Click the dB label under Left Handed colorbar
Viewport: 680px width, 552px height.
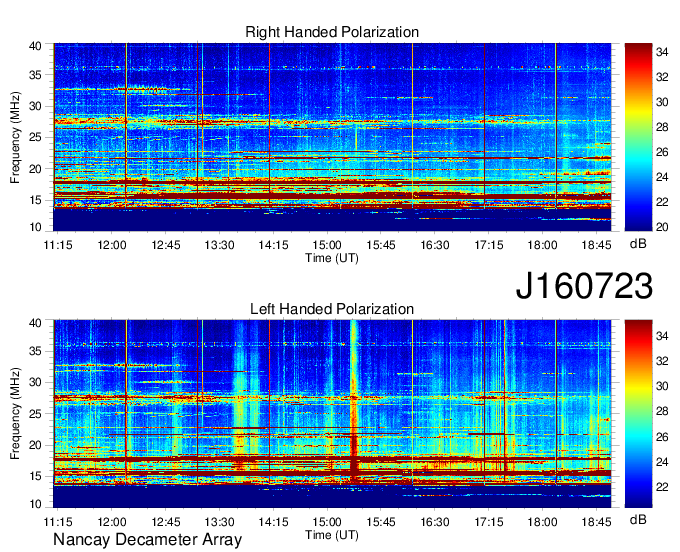click(x=638, y=519)
